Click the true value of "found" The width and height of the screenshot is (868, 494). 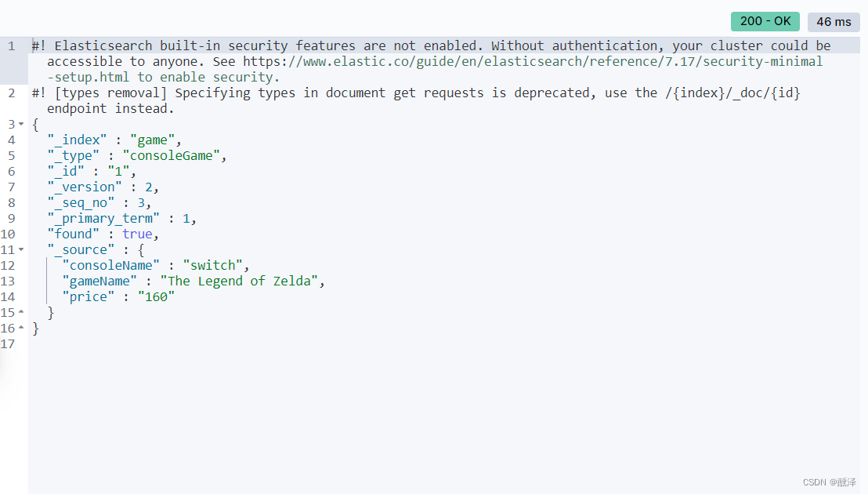pyautogui.click(x=137, y=234)
